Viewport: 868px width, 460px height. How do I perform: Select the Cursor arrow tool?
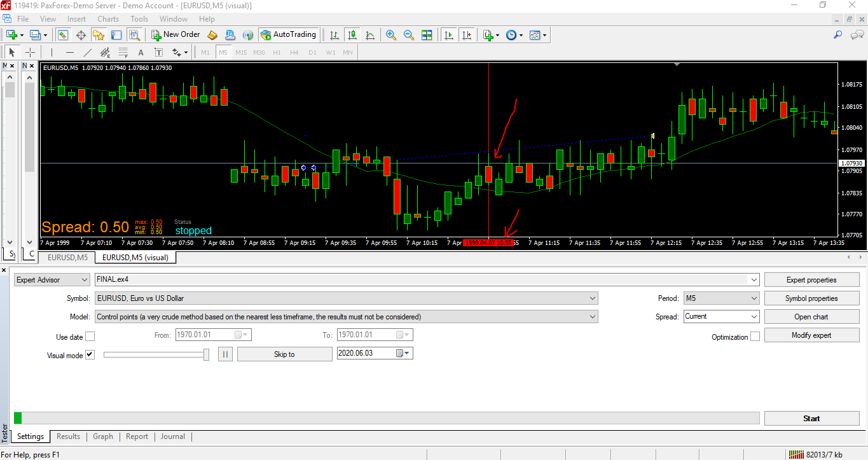(12, 52)
